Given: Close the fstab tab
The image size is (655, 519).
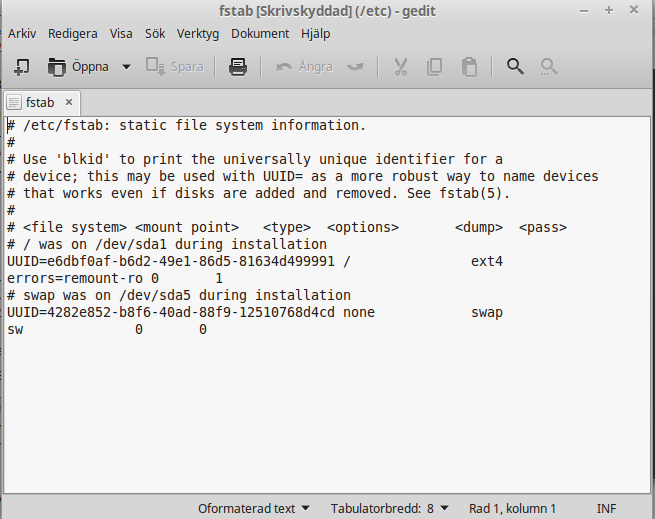Looking at the screenshot, I should tap(69, 102).
